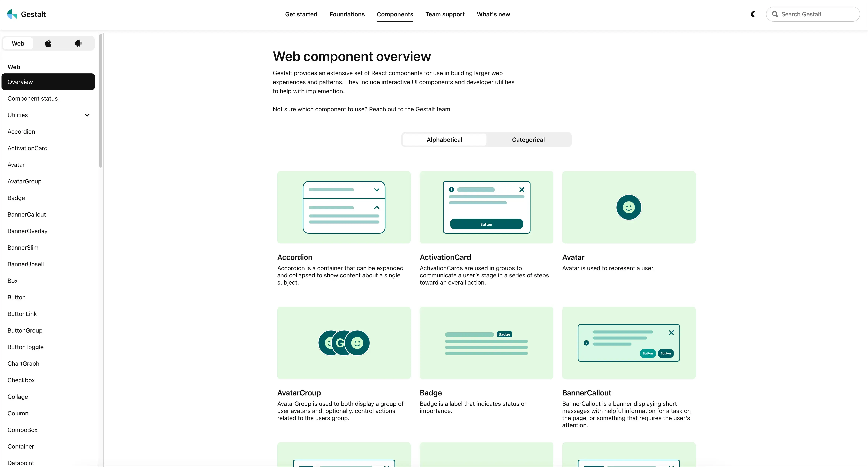
Task: Open Button in the sidebar
Action: pos(48,297)
